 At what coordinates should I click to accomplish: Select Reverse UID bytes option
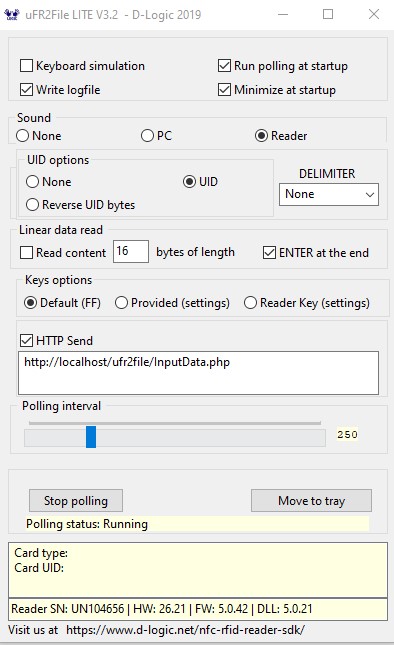pyautogui.click(x=32, y=205)
